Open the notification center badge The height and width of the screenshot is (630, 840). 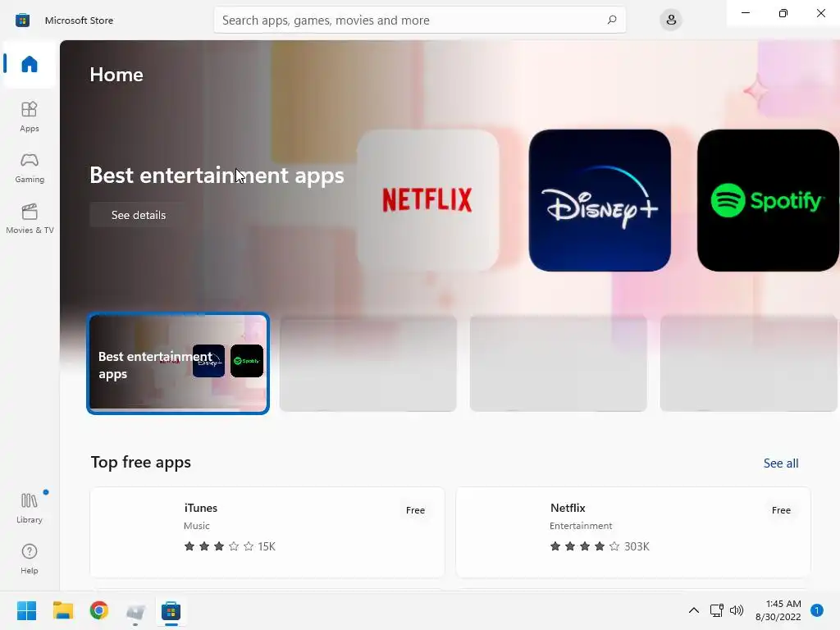click(817, 610)
